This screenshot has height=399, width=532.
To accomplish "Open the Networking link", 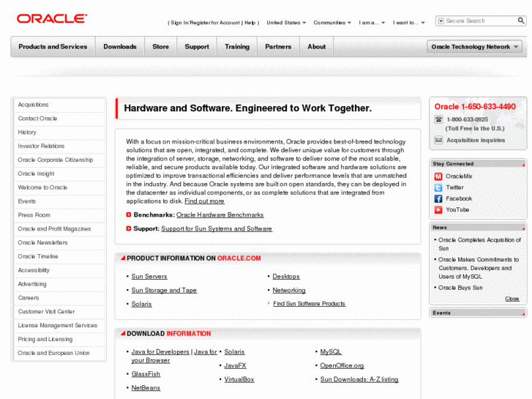I will [289, 291].
